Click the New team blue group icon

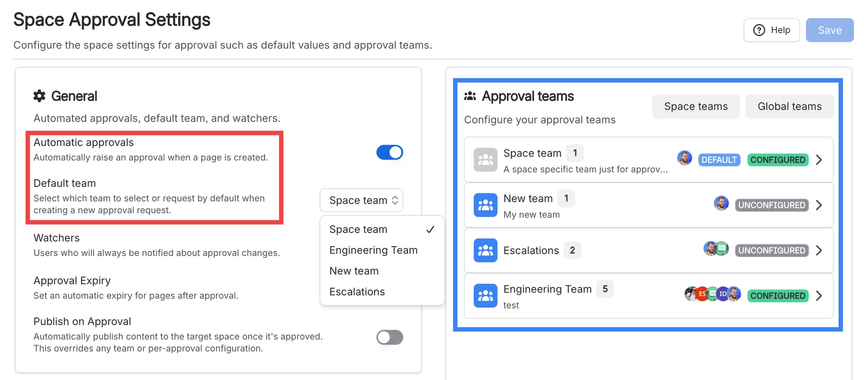click(485, 205)
